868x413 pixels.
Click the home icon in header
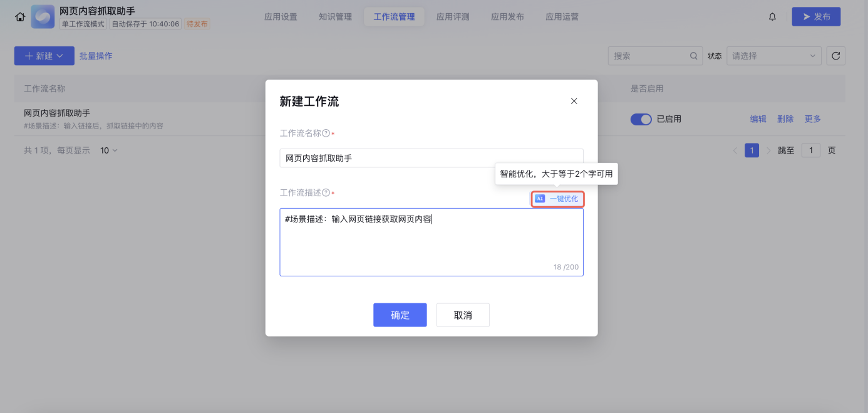coord(20,17)
